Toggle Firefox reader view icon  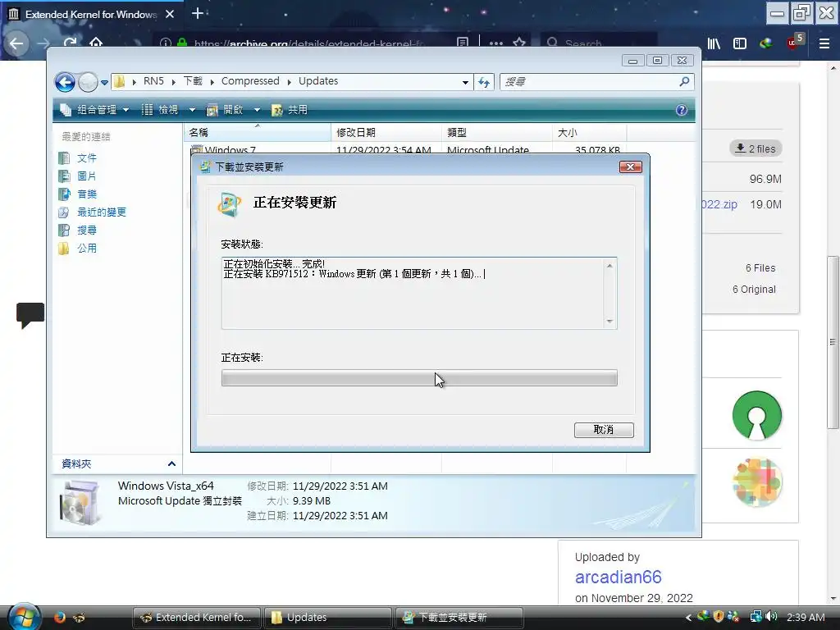coord(463,43)
